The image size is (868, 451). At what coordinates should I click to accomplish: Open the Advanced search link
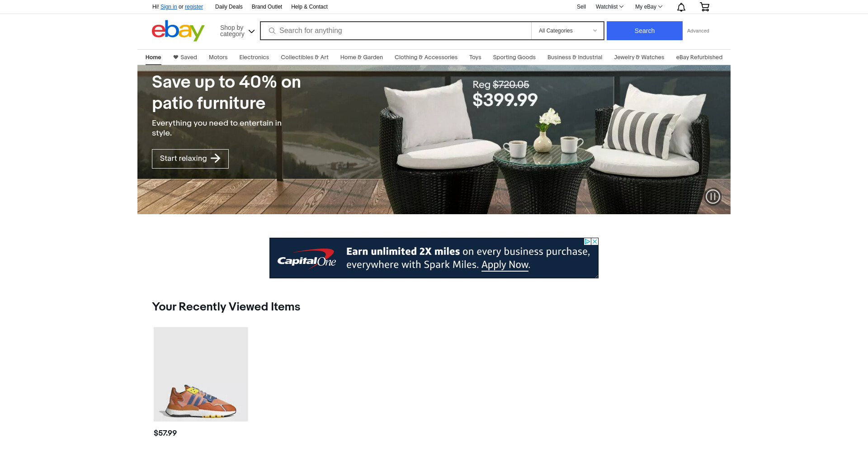click(698, 31)
